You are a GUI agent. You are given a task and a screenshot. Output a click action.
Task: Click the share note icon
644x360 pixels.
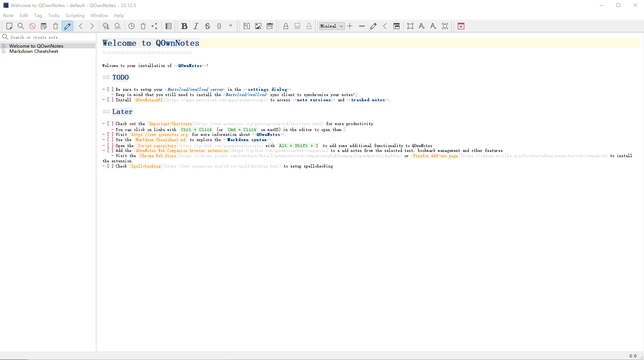[x=154, y=26]
